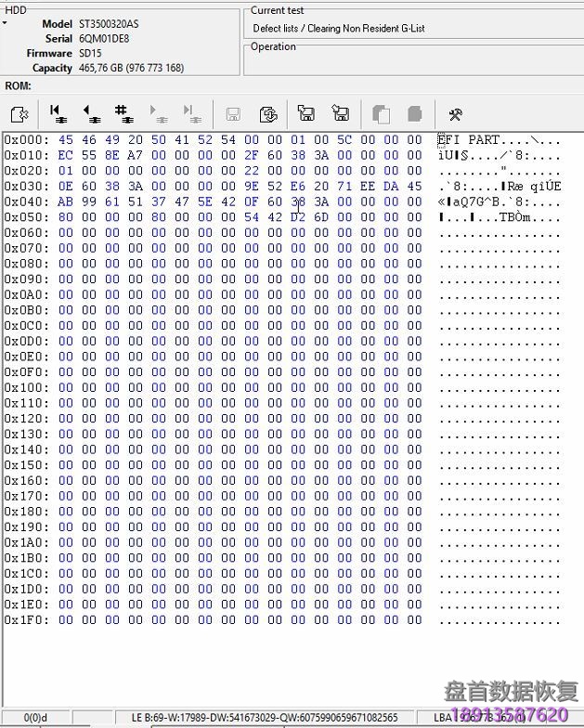
Task: Click the greyed-out copy pages icon
Action: tap(381, 114)
